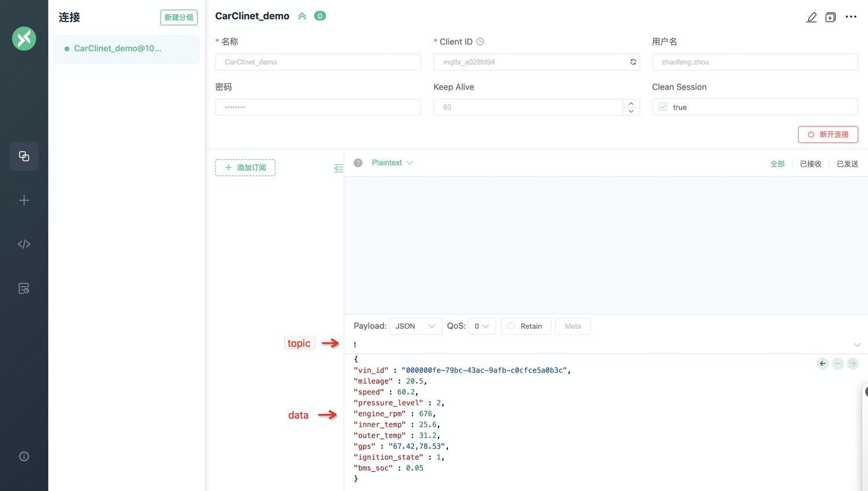The width and height of the screenshot is (868, 491).
Task: Open the script code sidebar icon
Action: coord(24,244)
